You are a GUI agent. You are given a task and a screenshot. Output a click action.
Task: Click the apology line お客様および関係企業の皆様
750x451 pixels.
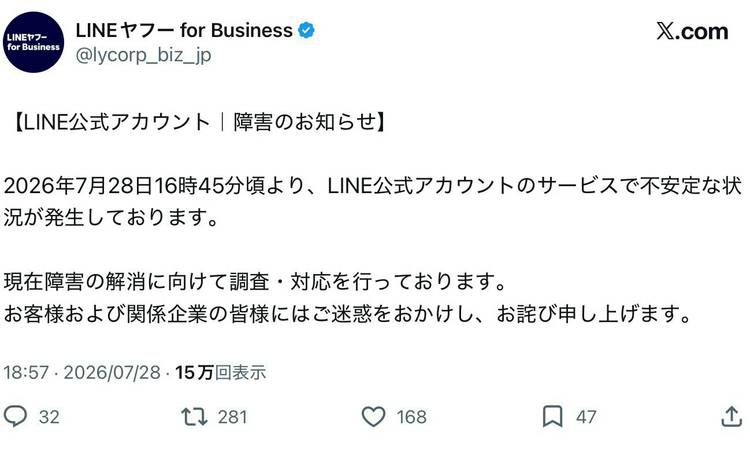(348, 314)
